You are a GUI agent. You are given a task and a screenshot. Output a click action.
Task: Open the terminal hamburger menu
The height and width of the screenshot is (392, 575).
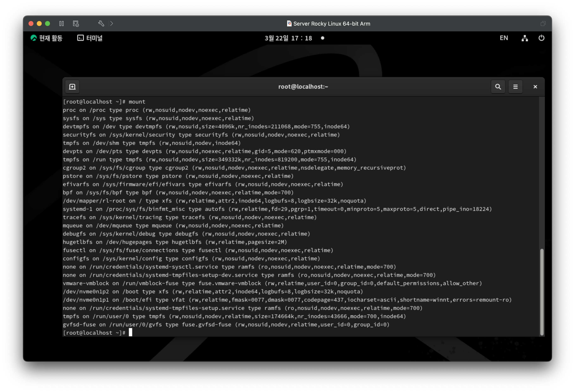point(515,87)
